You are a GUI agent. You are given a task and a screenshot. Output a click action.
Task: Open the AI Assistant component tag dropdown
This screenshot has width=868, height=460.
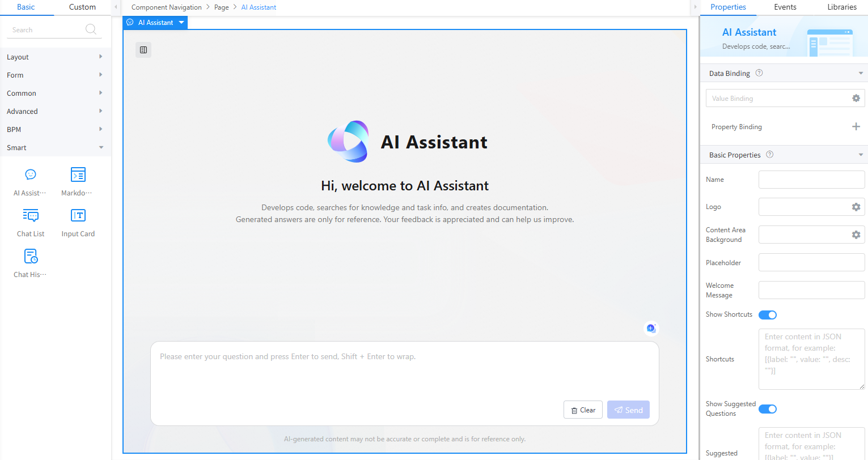click(181, 23)
